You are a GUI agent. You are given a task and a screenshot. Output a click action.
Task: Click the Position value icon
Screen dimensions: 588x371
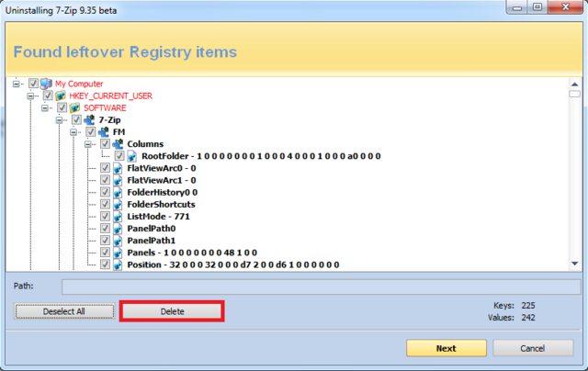coord(118,264)
